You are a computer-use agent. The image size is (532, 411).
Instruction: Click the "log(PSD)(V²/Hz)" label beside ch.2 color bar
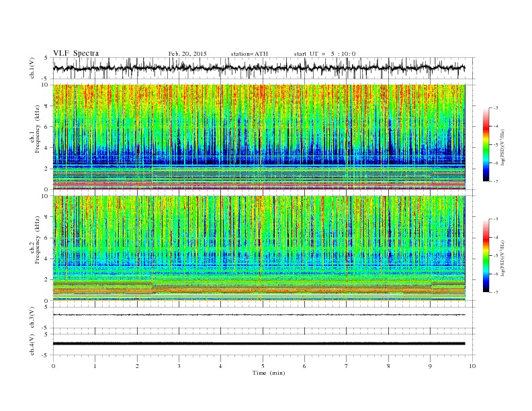click(502, 258)
